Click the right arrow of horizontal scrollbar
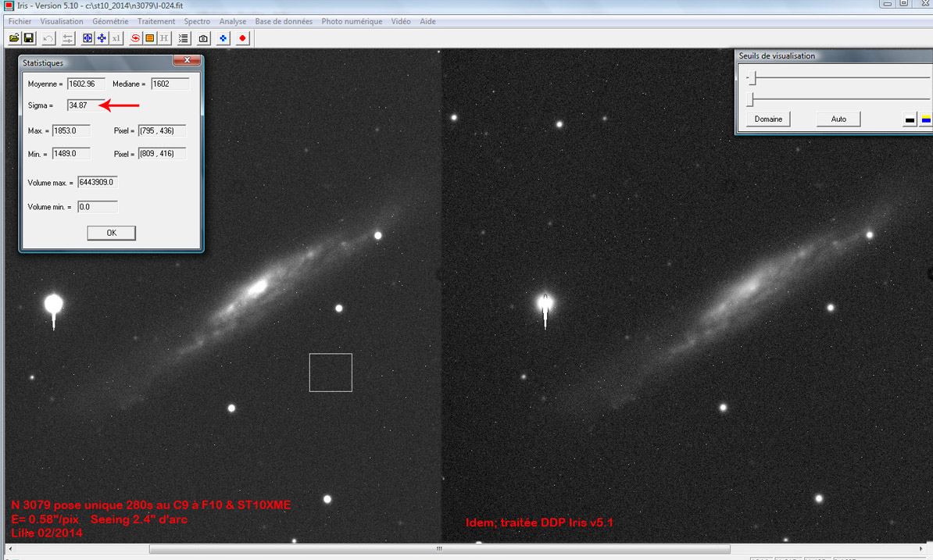 click(x=922, y=549)
